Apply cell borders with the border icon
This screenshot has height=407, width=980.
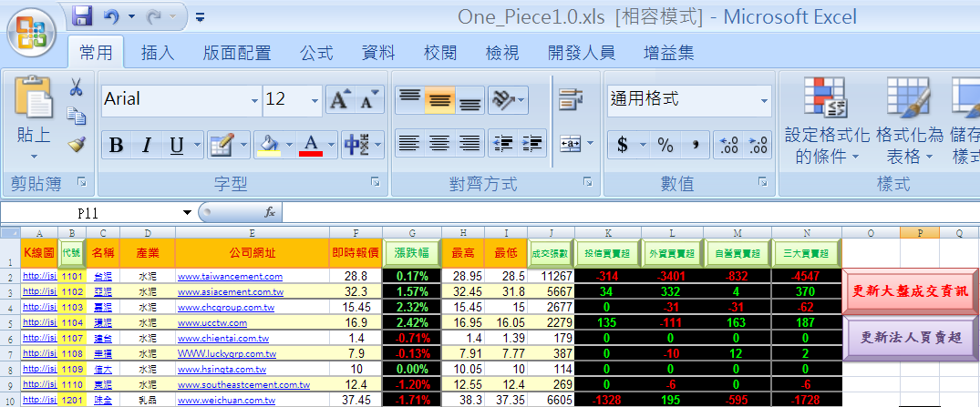click(x=222, y=146)
